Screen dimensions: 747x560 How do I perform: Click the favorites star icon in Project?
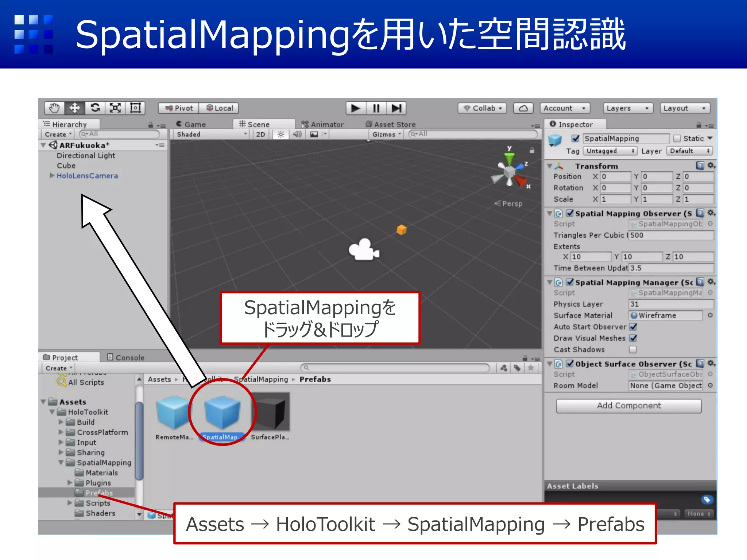(531, 368)
